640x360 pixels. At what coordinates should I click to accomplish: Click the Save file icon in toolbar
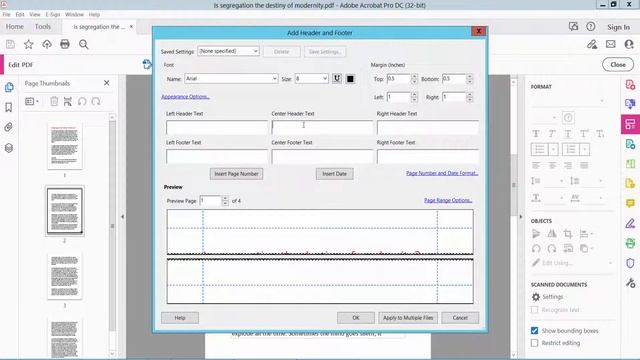pos(10,44)
